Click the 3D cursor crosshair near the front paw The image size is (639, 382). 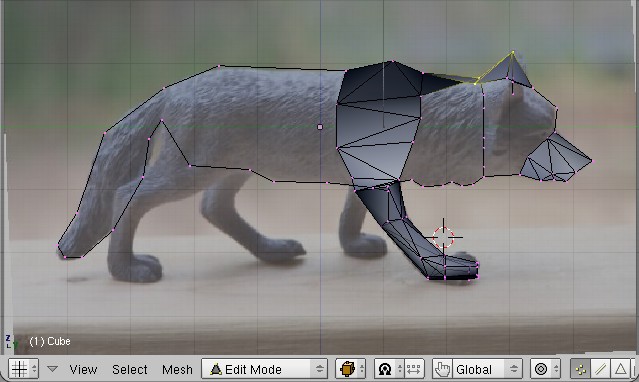[443, 237]
